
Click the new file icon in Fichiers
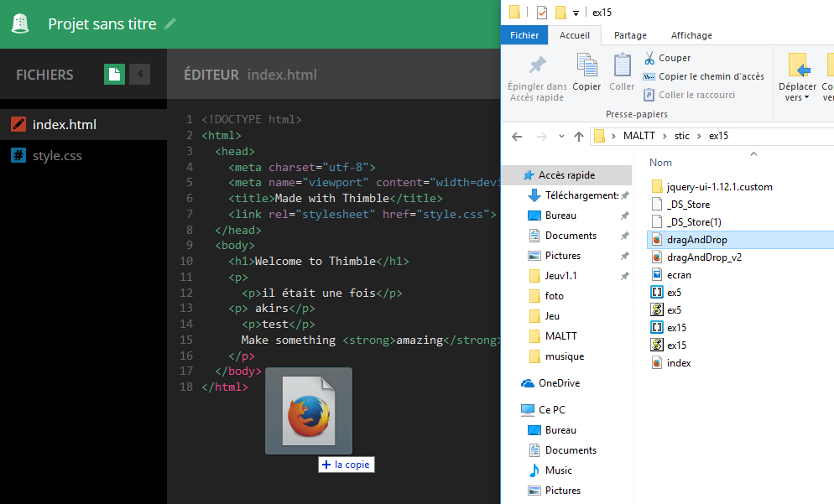click(x=114, y=75)
